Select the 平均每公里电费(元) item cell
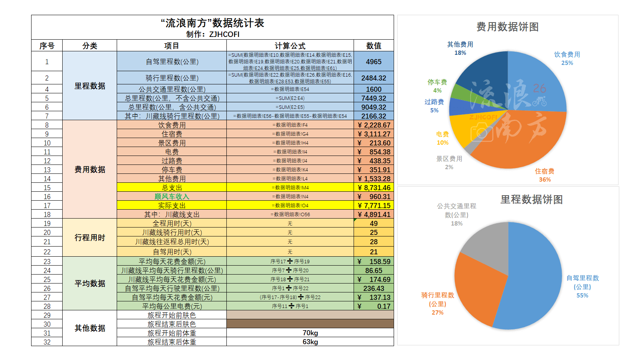Viewport: 643px width, 364px height. coord(172,306)
